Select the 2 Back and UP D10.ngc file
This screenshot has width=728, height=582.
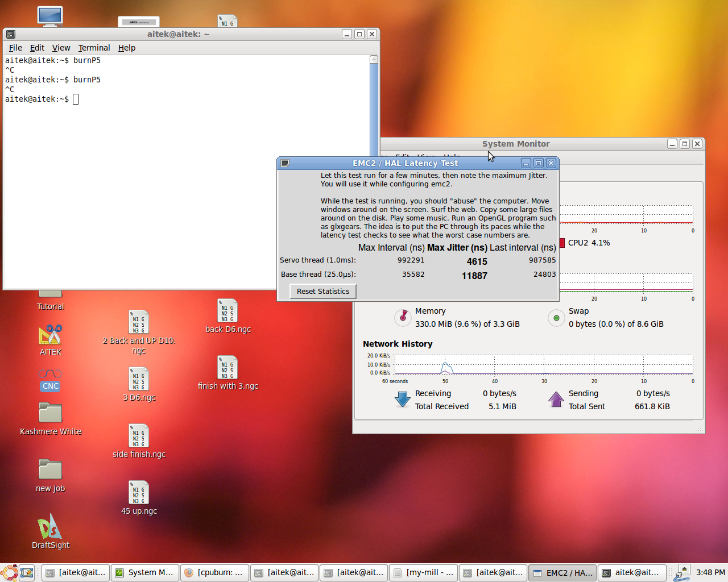tap(139, 322)
